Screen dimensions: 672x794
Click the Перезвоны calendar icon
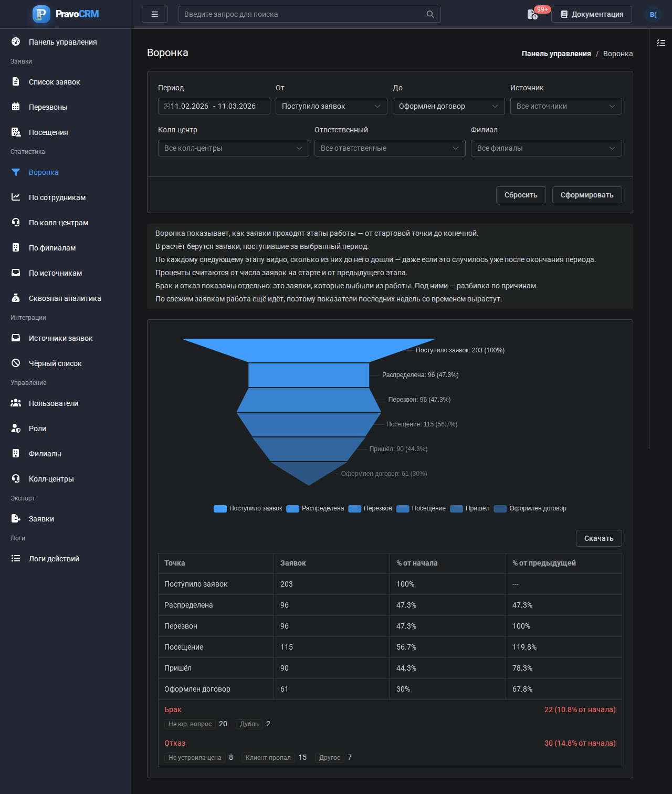[16, 107]
